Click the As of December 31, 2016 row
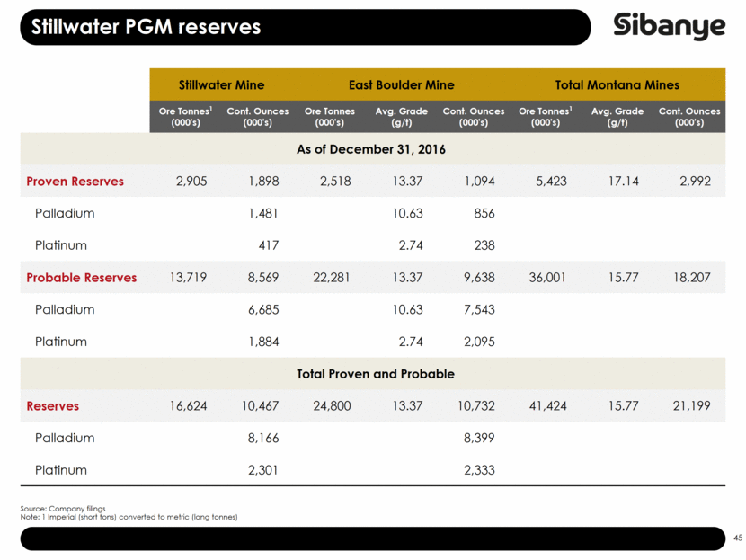Screen dimensions: 746x560 [372, 148]
